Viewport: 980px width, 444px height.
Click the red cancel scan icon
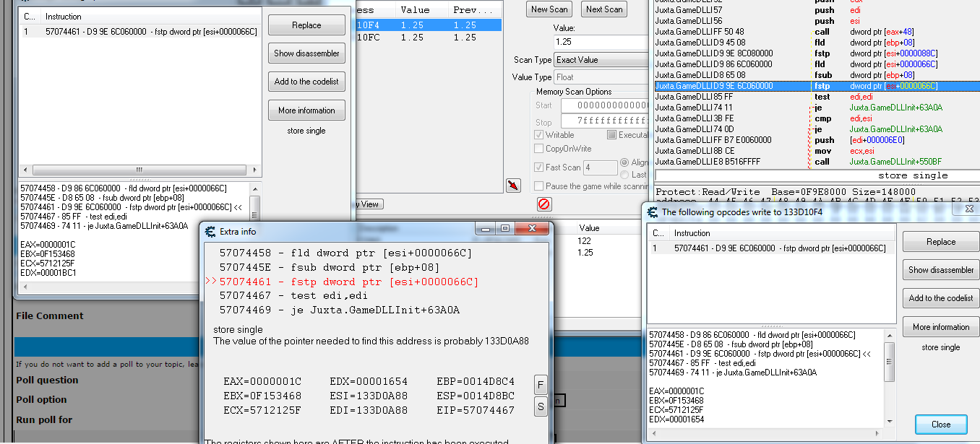coord(543,204)
